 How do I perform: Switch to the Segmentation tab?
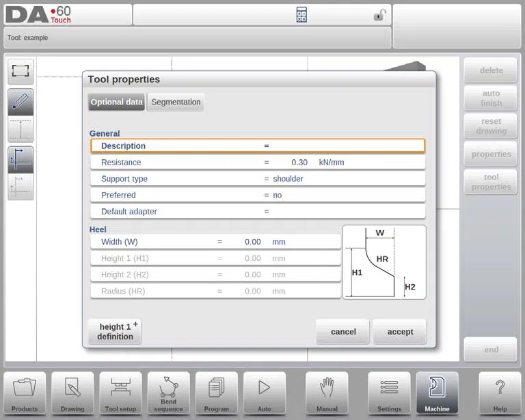click(x=176, y=102)
